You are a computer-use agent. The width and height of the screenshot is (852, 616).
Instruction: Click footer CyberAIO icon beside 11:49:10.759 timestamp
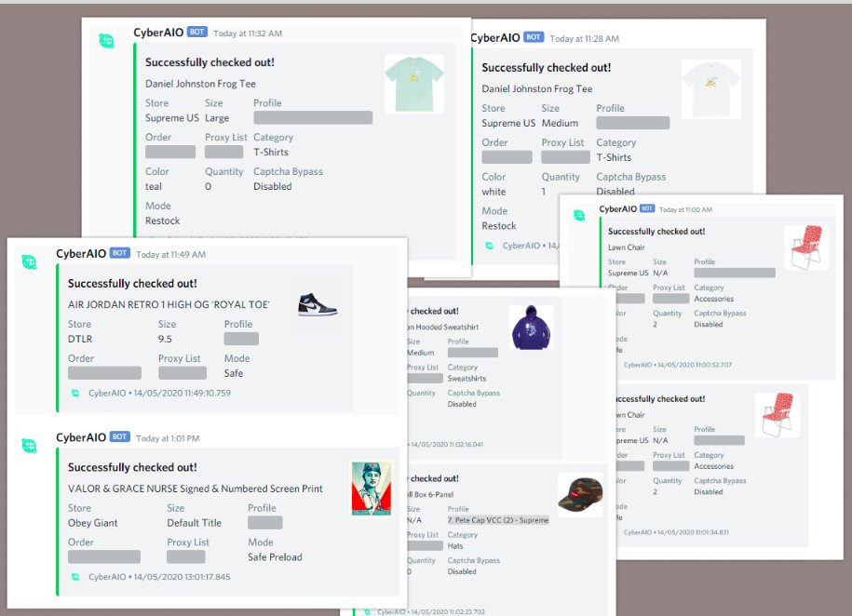tap(75, 393)
